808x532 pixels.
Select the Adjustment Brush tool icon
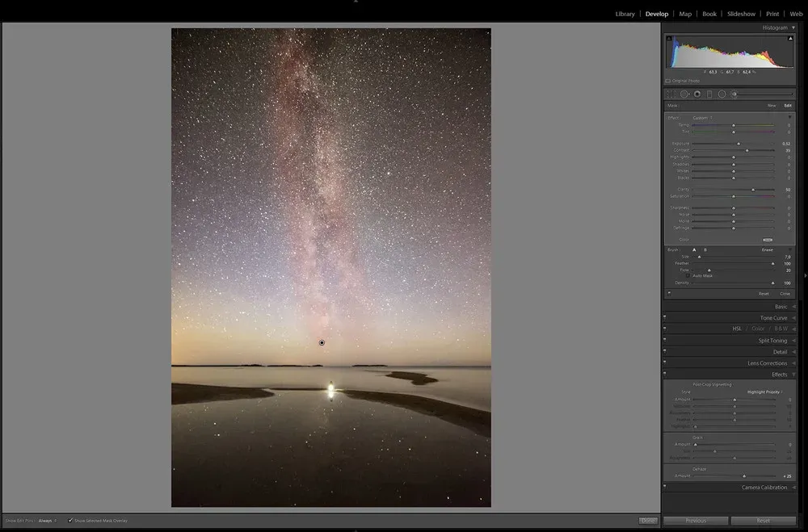tap(734, 94)
